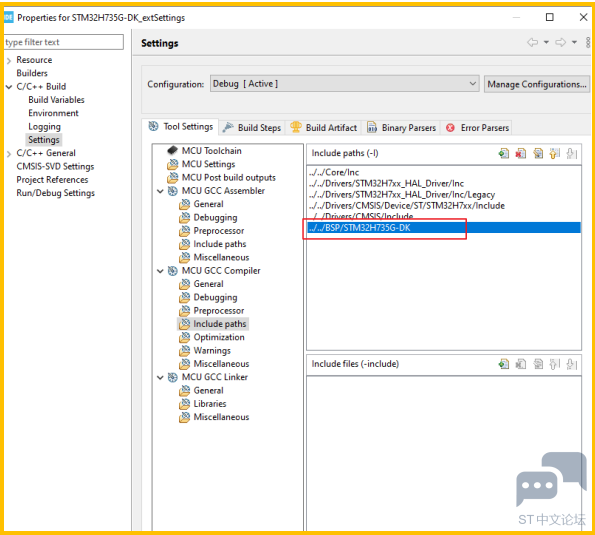Open Project References page
Screen dimensions: 595x535
[52, 180]
